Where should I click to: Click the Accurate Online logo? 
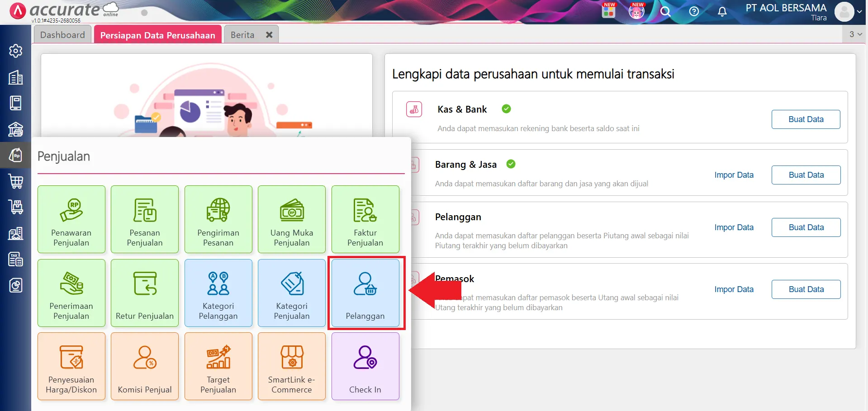point(63,11)
